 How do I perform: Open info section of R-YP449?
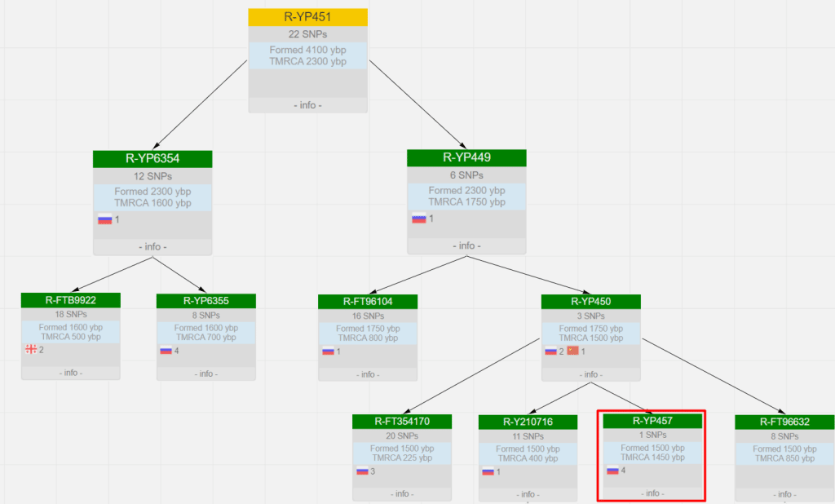coord(466,245)
